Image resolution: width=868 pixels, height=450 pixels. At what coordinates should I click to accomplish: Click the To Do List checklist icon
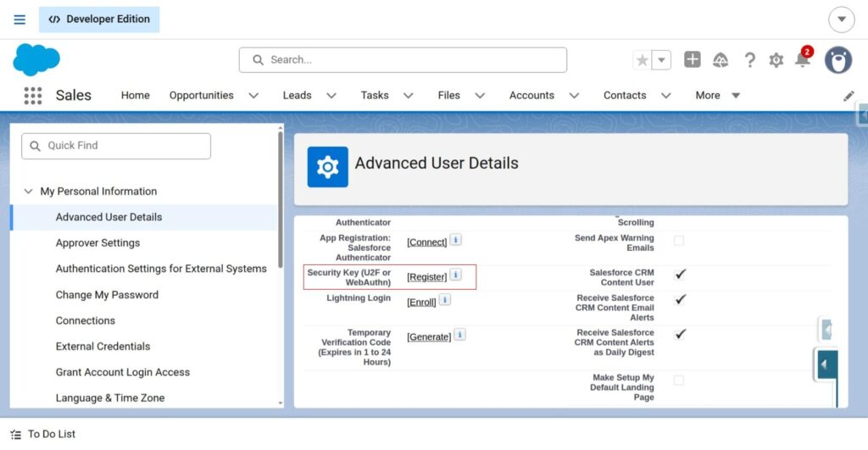tap(16, 435)
